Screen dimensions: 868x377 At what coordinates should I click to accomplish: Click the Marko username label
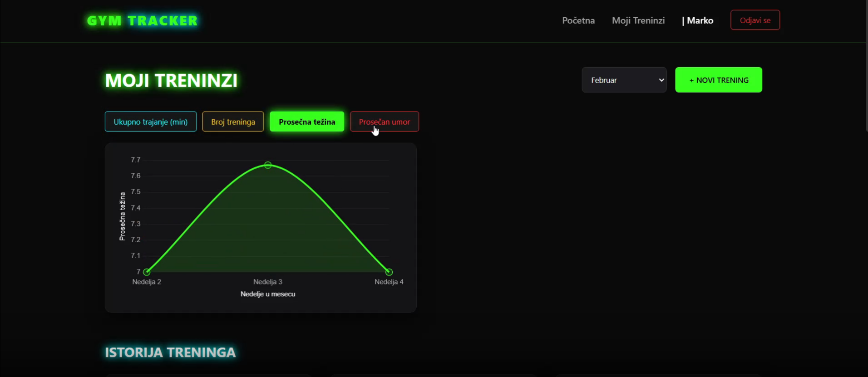(698, 20)
